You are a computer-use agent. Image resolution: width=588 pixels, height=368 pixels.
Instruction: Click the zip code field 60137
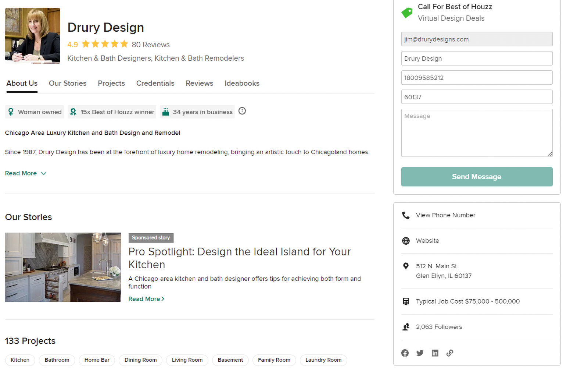click(x=477, y=97)
